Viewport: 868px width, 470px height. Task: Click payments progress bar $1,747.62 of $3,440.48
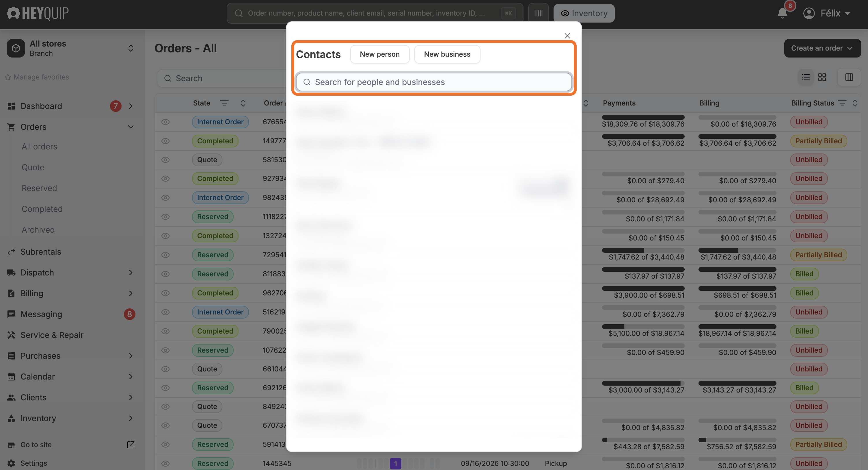[x=643, y=251]
